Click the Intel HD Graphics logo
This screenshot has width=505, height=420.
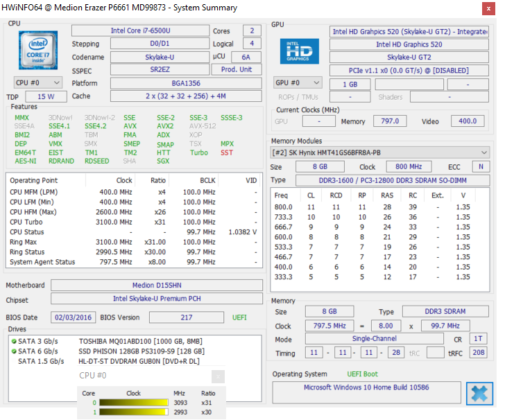[299, 51]
